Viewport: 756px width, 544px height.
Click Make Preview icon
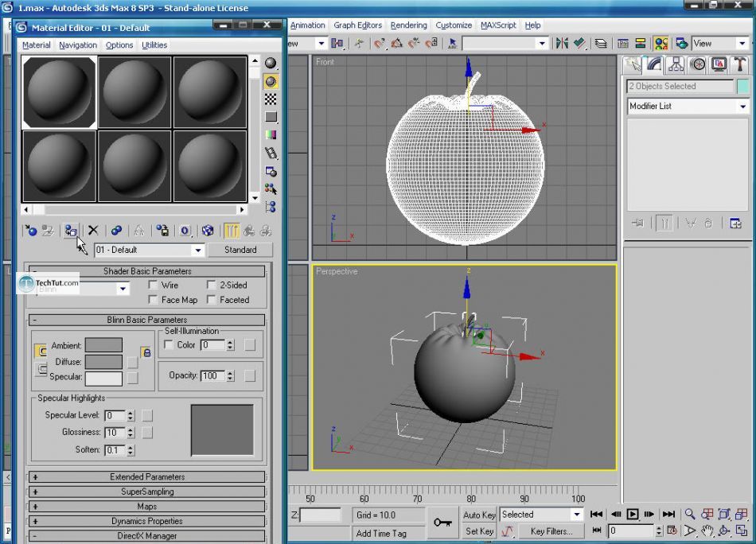tap(271, 153)
